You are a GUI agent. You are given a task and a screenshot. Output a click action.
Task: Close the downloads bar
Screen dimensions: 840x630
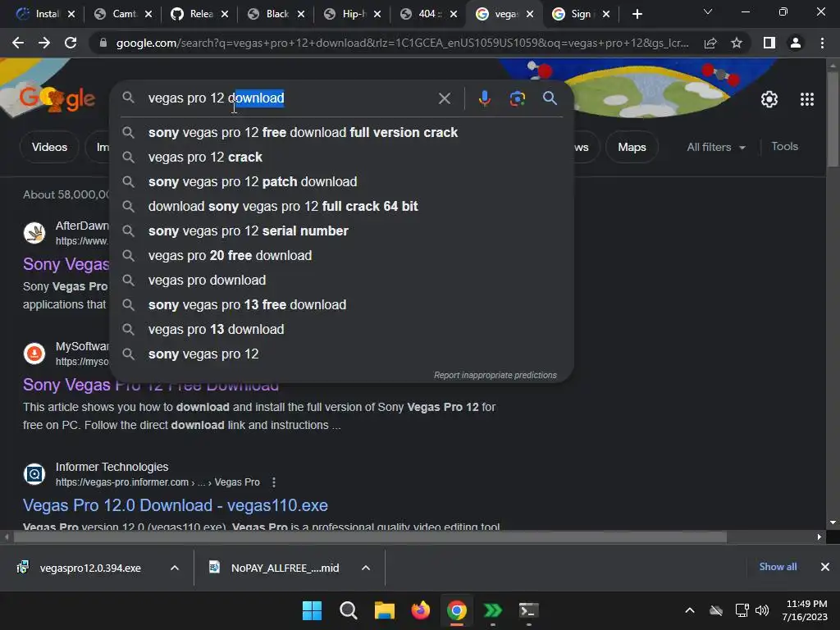click(x=825, y=567)
